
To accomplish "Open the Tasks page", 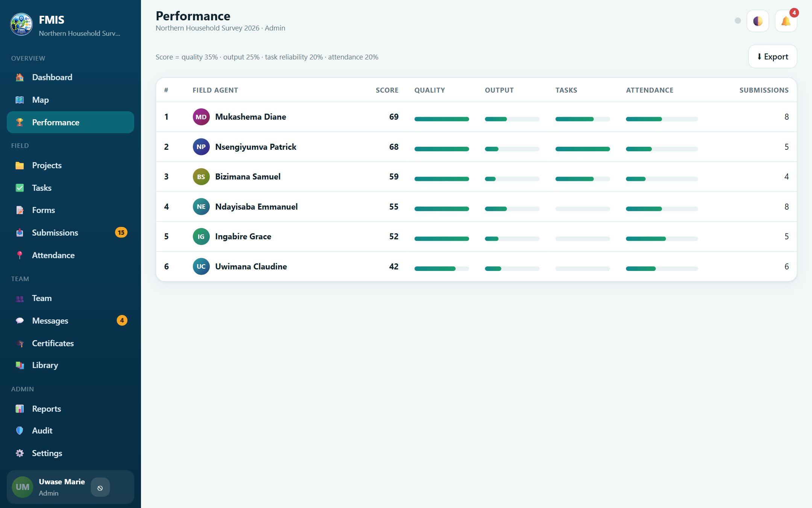I will click(x=70, y=188).
